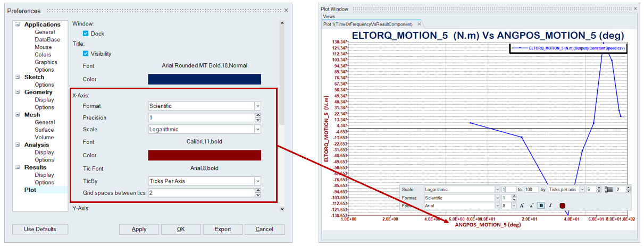Screen dimensions: 644x246
Task: Close the Plot 1 tab
Action: (x=419, y=24)
